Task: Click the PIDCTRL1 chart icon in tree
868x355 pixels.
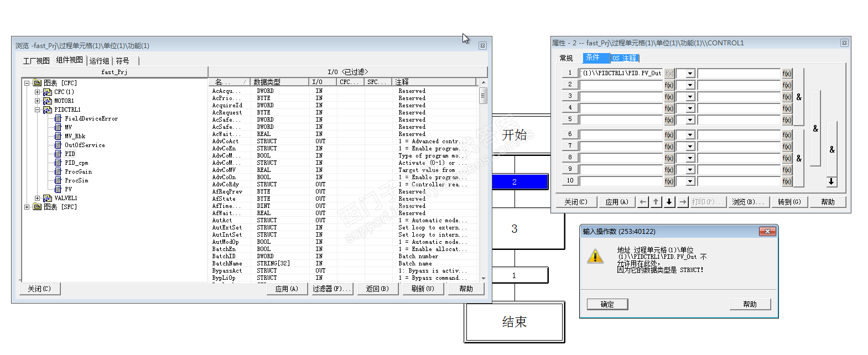Action: pyautogui.click(x=48, y=109)
